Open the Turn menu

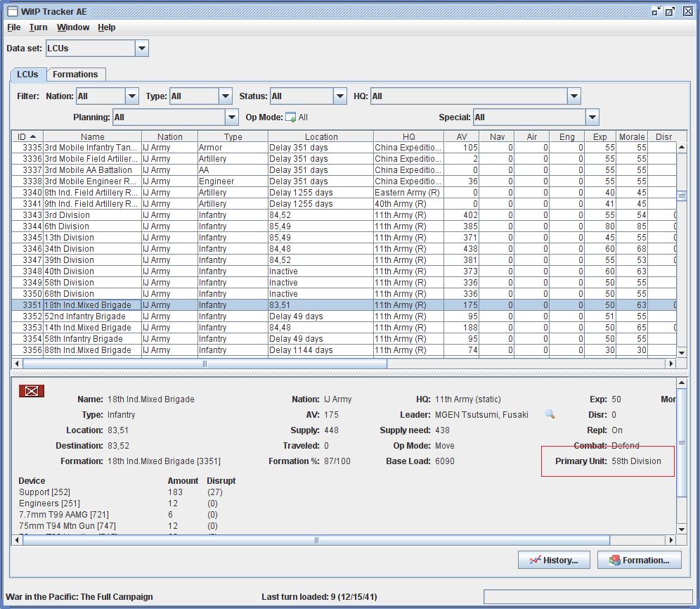(x=39, y=27)
